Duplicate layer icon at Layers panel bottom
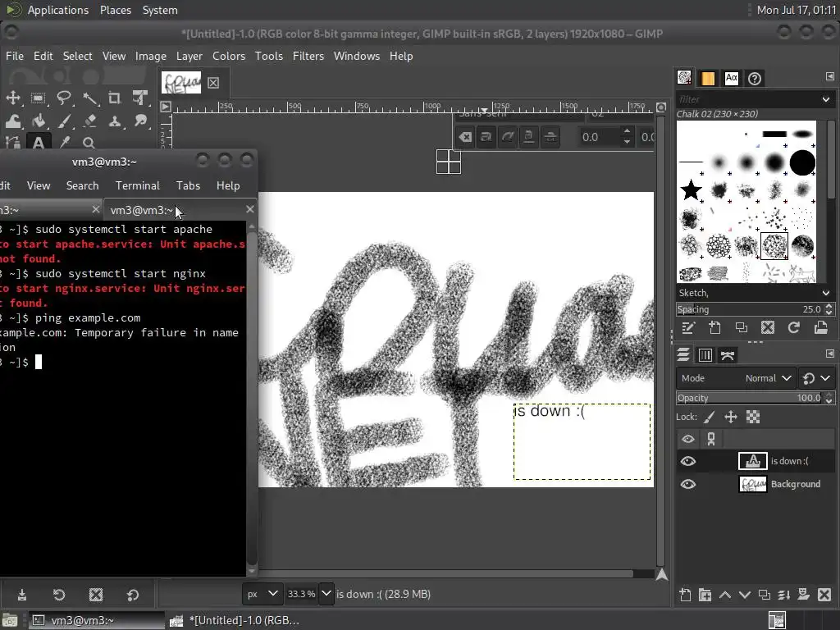Image resolution: width=840 pixels, height=630 pixels. pos(765,595)
